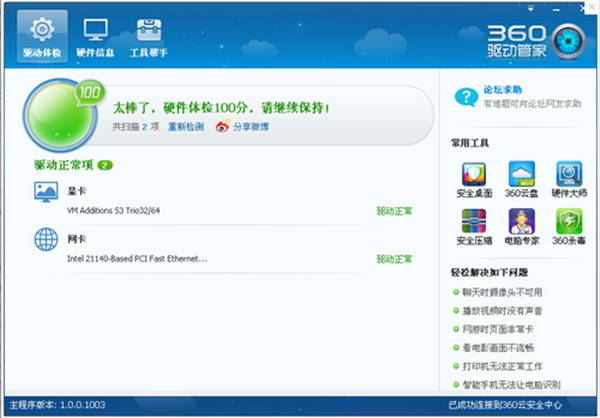Click 主程序版本 1.0.0.1003 in status bar
Viewport: 600px width, 418px height.
click(57, 405)
